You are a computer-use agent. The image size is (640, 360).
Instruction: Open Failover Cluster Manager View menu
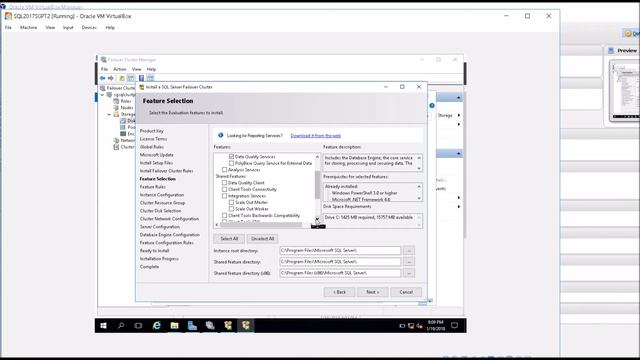click(136, 69)
